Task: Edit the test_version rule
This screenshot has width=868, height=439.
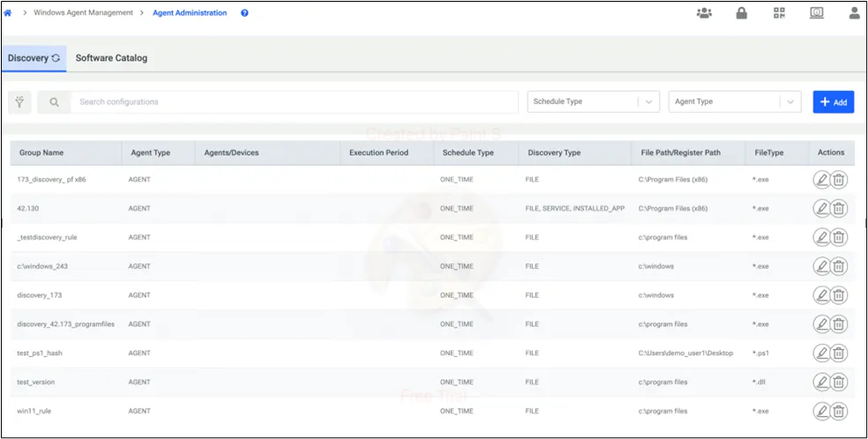Action: click(822, 382)
